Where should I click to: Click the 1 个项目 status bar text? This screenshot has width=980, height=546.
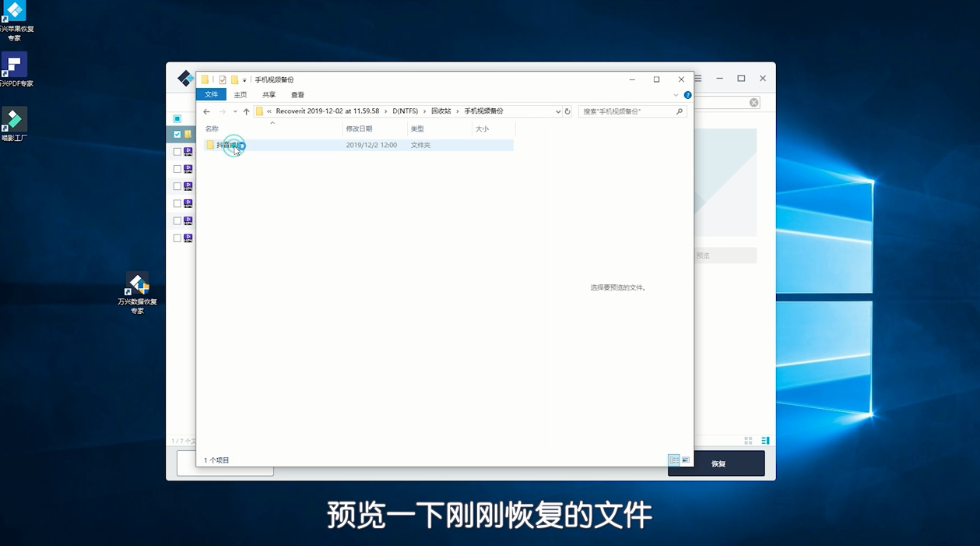click(216, 460)
